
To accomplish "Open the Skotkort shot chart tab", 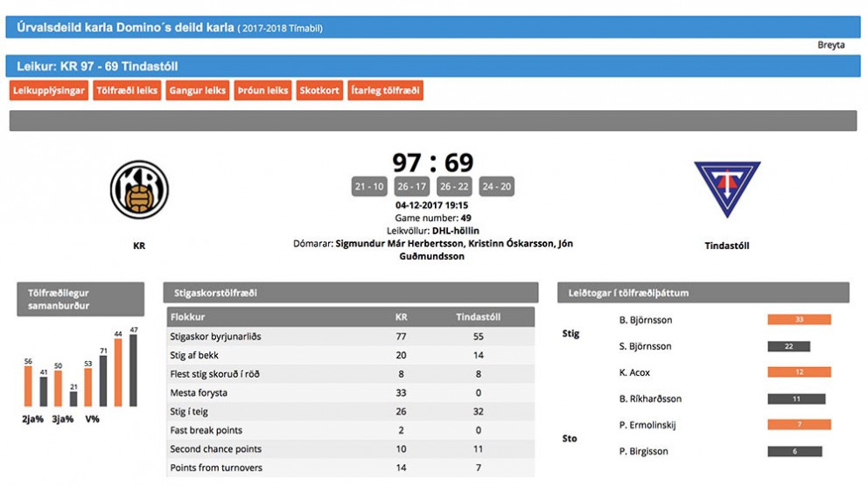I will pos(319,91).
